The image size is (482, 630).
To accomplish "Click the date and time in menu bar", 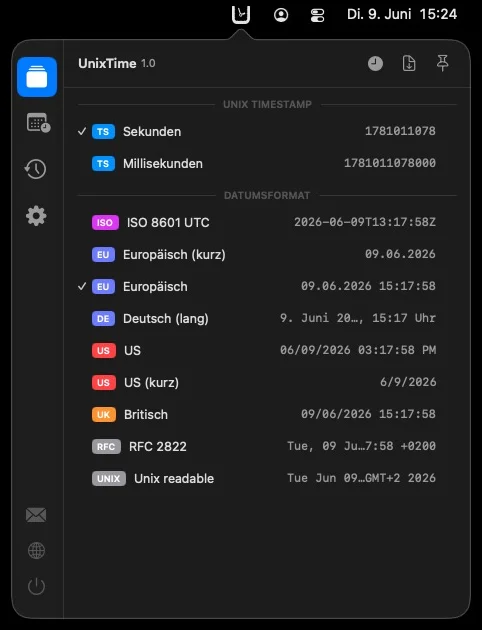I will pyautogui.click(x=402, y=14).
